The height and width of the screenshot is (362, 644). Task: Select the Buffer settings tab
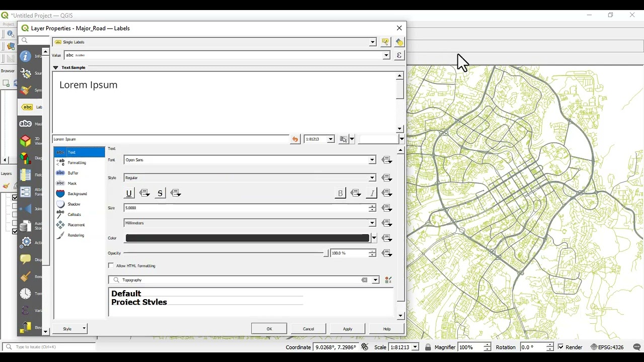(x=79, y=173)
